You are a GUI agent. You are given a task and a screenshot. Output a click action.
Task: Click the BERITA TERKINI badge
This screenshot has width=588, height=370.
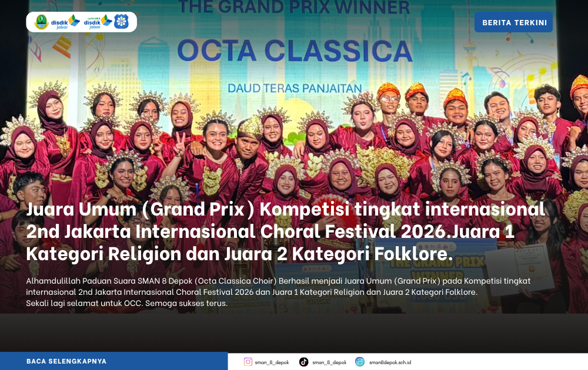tap(513, 22)
